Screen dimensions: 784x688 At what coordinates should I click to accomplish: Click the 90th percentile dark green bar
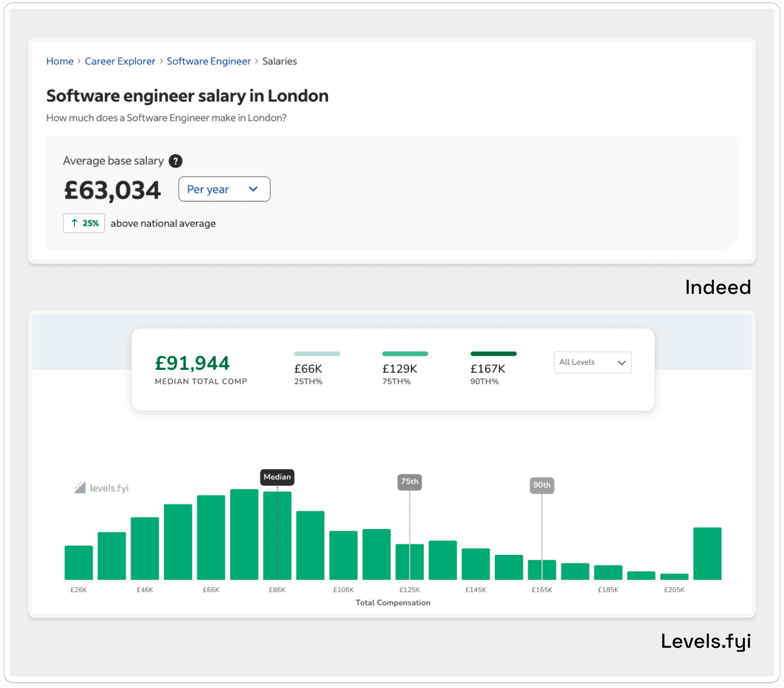pyautogui.click(x=494, y=354)
